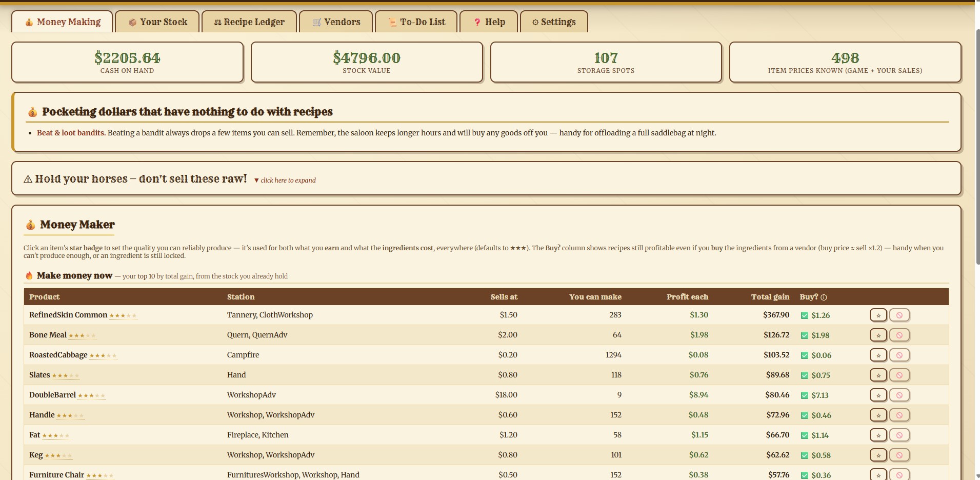Exclude RoastedCabbage via its block icon

[x=899, y=355]
